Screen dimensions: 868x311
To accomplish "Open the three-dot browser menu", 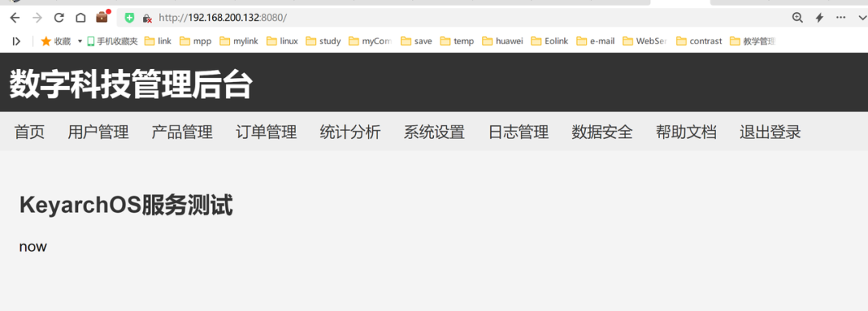I will tap(841, 18).
